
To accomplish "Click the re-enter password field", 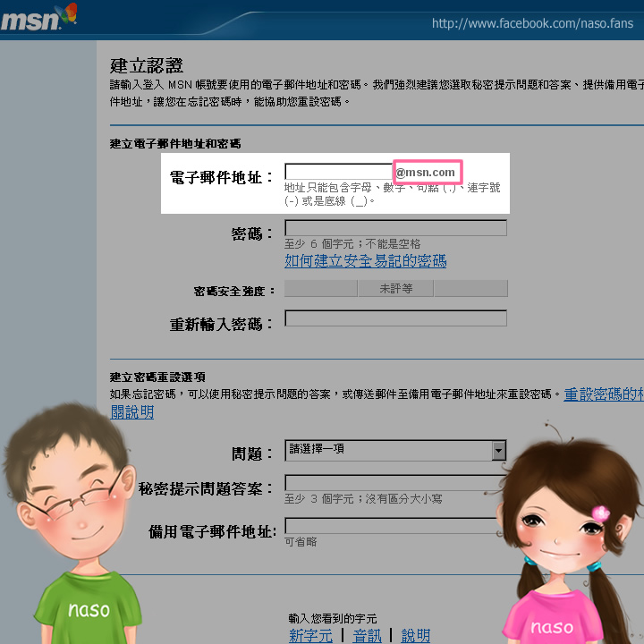I will pos(395,318).
